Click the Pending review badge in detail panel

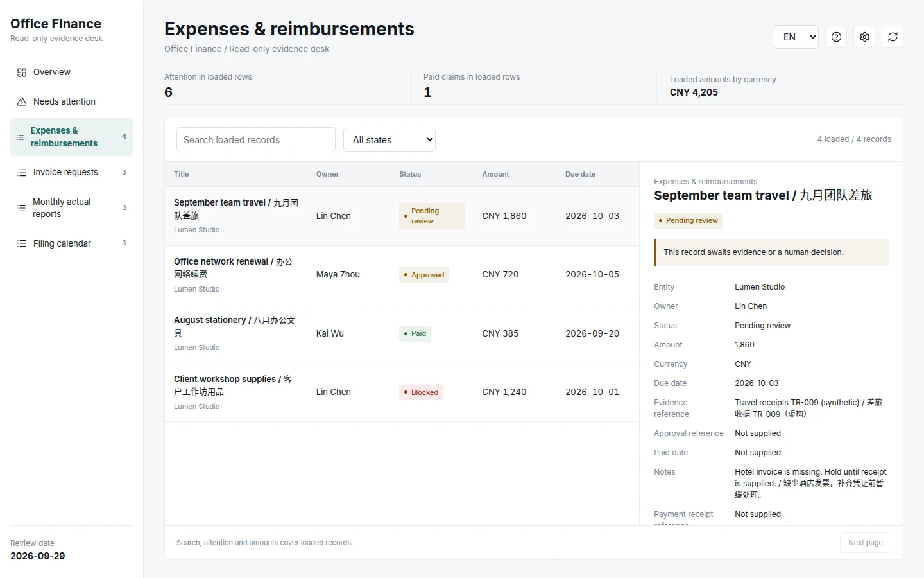(x=689, y=220)
